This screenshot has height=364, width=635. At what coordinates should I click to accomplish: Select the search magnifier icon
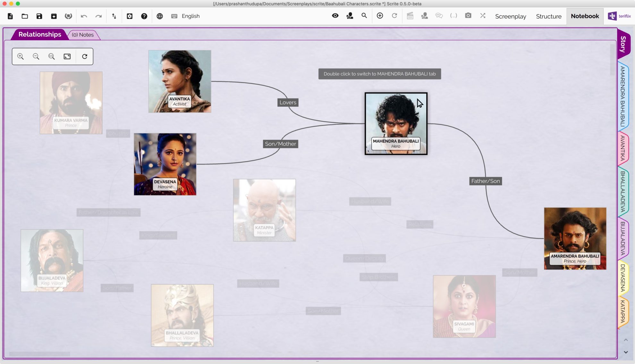[364, 15]
